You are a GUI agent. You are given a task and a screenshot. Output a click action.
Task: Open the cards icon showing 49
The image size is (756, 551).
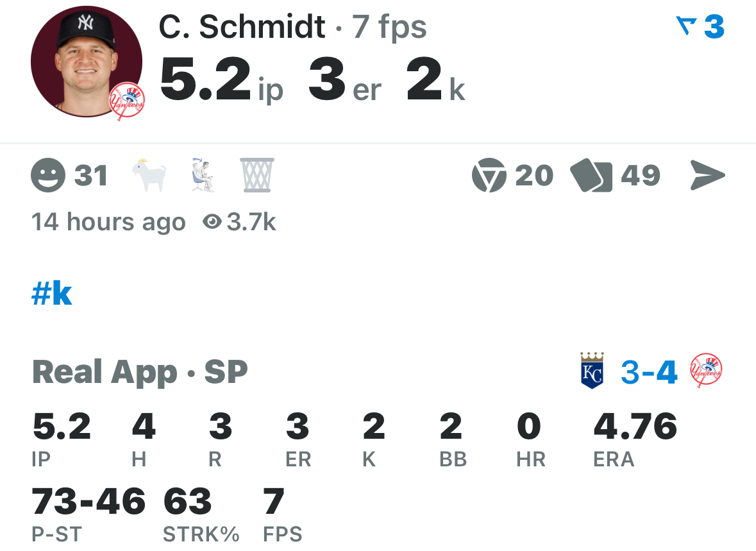click(591, 175)
